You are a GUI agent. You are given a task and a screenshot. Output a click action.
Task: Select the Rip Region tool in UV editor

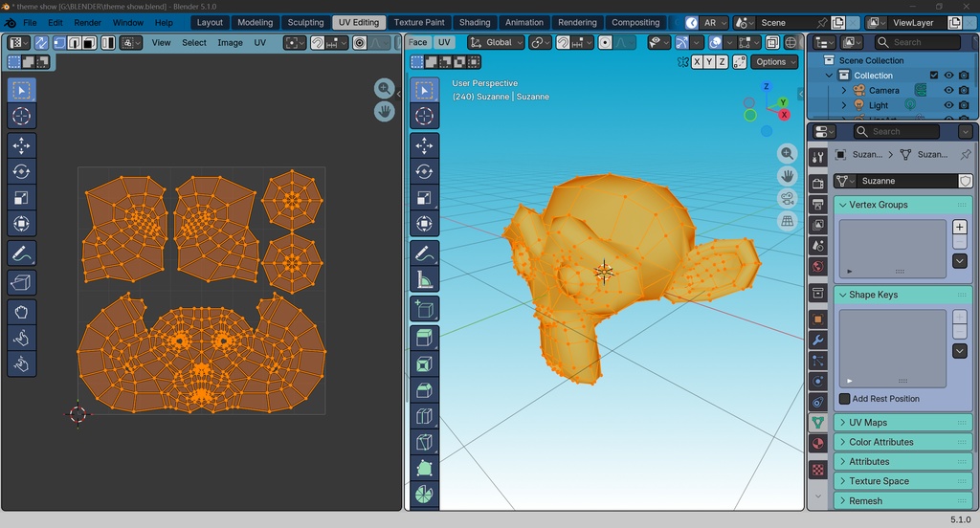coord(21,282)
